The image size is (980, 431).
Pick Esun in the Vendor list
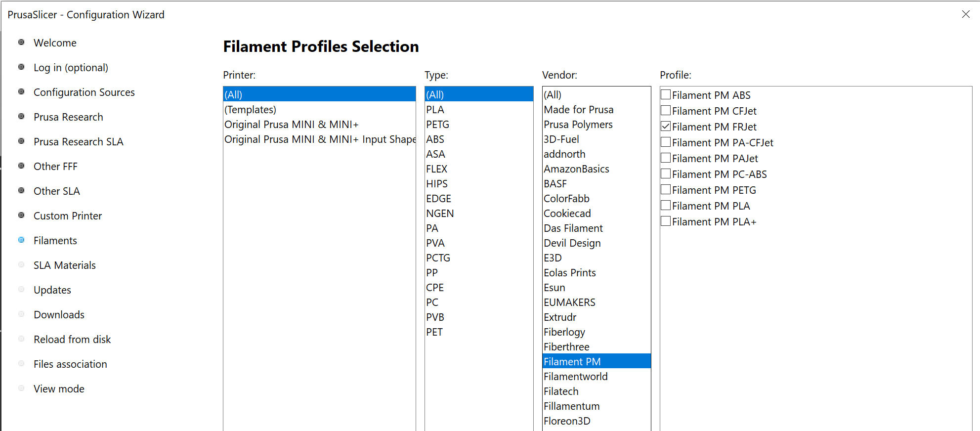(597, 287)
